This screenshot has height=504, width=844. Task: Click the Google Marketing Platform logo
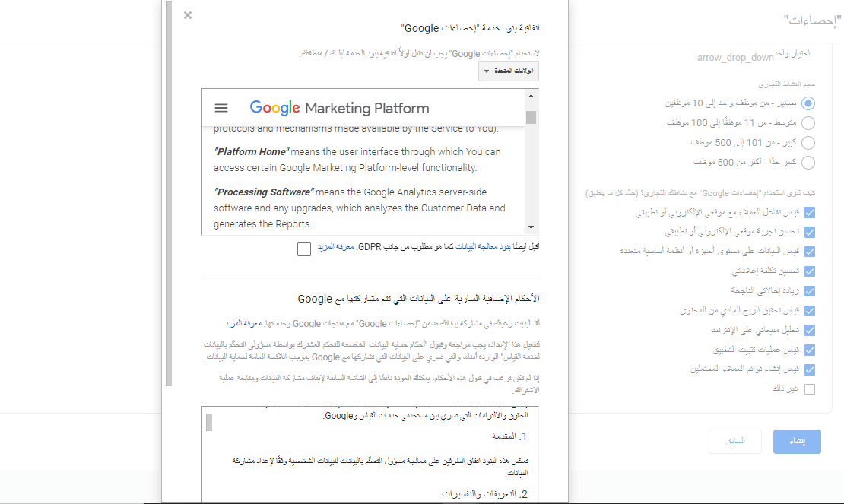339,108
